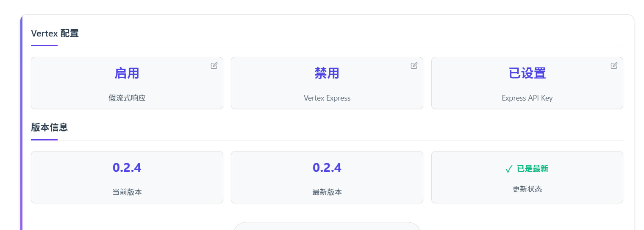Click the 禁用 value for Vertex Express
This screenshot has width=644, height=230.
pos(327,73)
